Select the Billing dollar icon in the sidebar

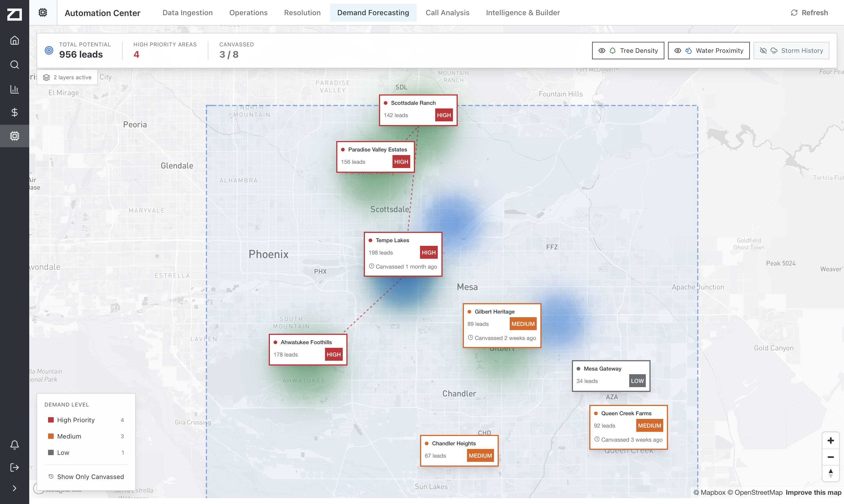click(15, 113)
